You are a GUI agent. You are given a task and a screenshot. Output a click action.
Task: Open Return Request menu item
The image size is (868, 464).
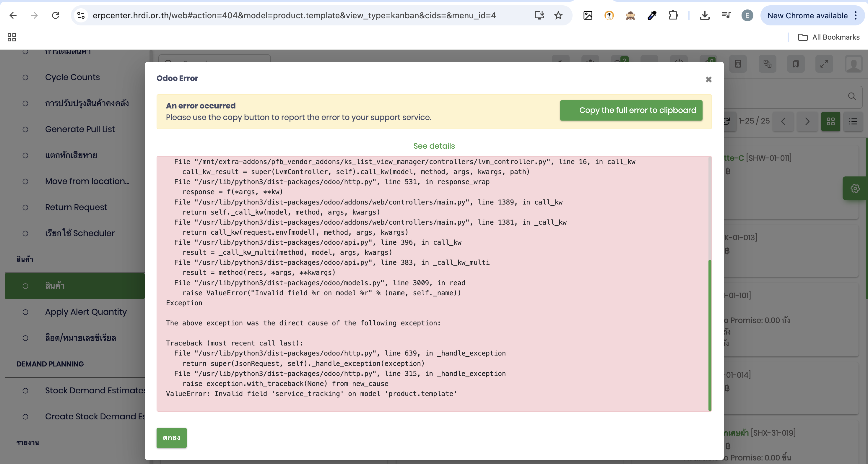pos(76,207)
